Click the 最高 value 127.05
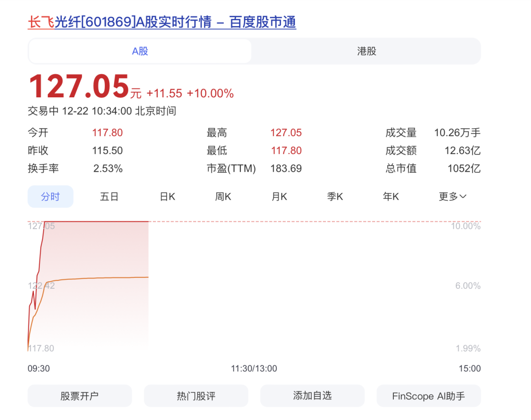 tap(286, 133)
